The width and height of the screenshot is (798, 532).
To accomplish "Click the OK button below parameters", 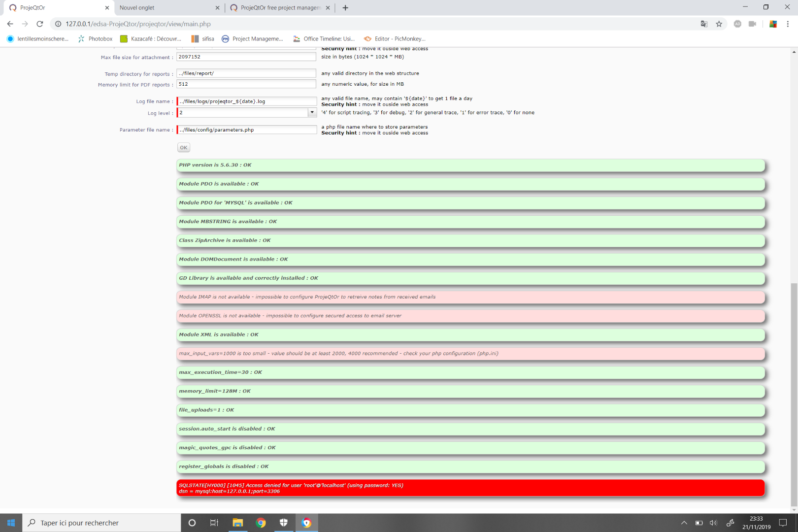I will [x=183, y=147].
